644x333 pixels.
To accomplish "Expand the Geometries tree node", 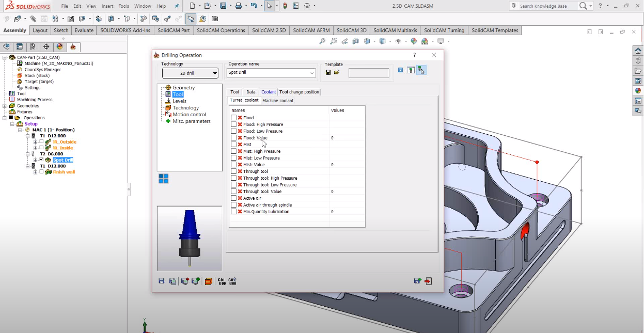I will [5, 106].
